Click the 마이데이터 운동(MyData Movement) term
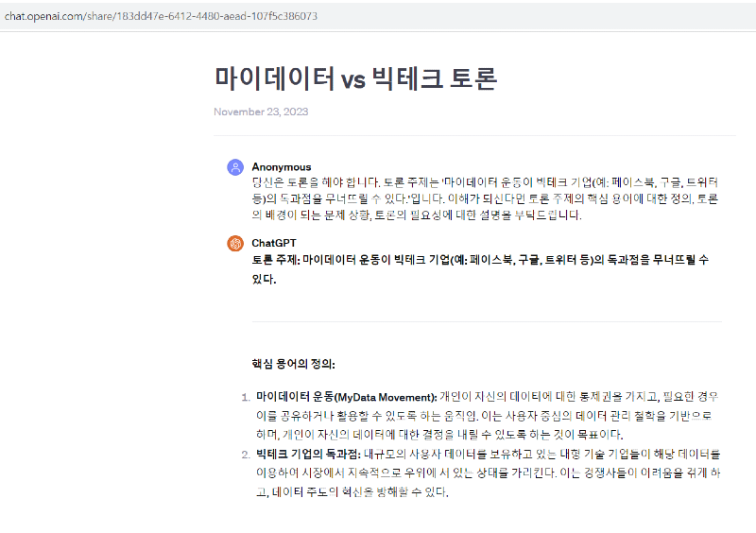Screen dimensions: 756x533 [346, 397]
